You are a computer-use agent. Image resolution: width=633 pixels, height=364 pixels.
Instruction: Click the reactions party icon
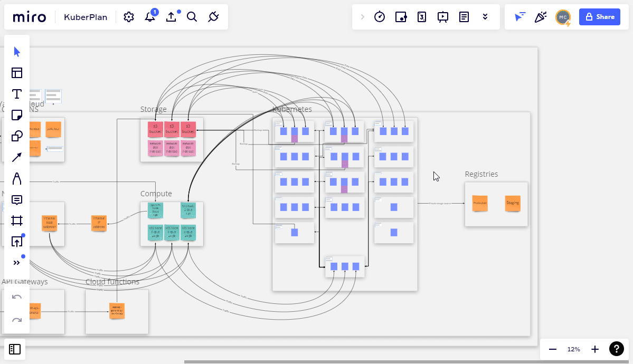[541, 17]
